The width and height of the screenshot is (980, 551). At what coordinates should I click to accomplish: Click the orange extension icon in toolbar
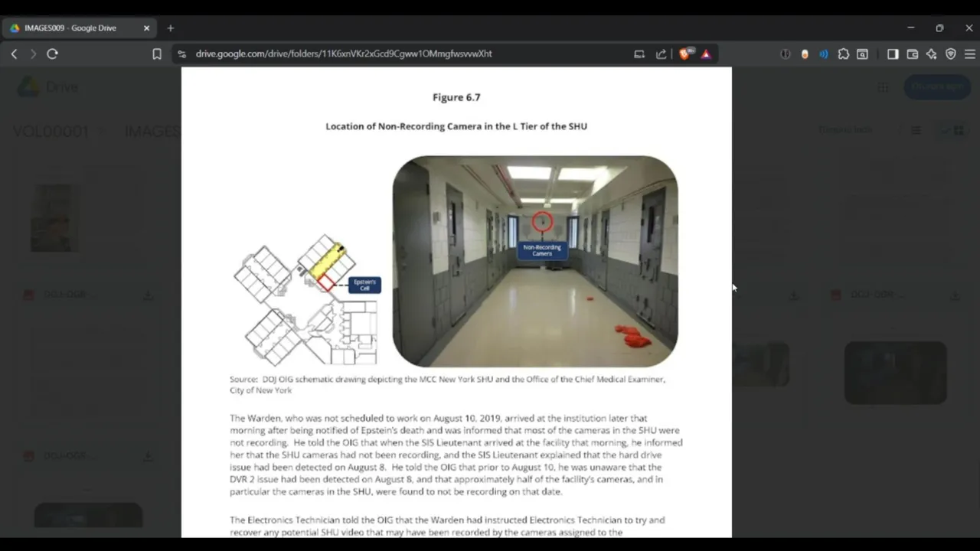805,54
